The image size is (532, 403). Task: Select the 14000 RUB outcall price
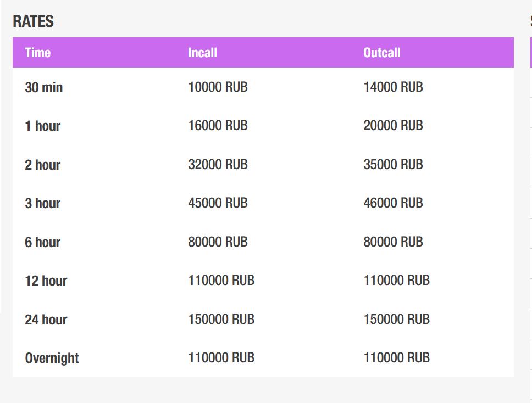coord(394,87)
